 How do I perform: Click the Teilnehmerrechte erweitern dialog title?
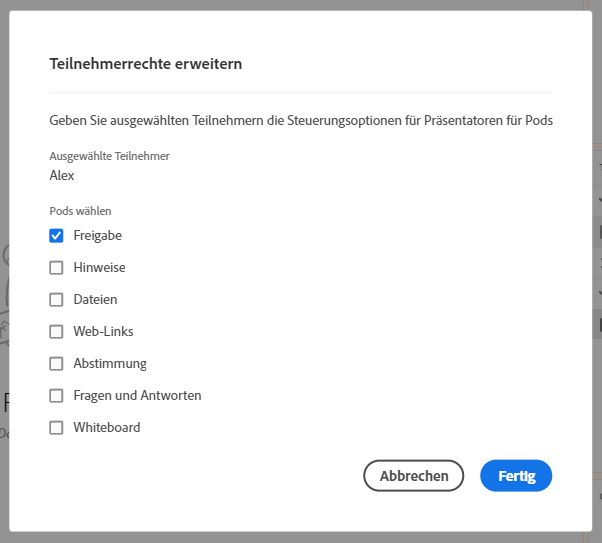click(x=146, y=65)
